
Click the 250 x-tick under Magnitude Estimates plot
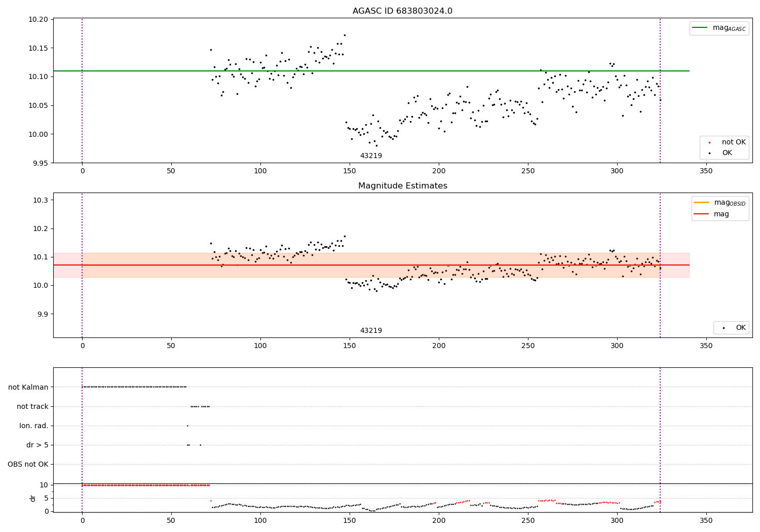click(x=528, y=346)
